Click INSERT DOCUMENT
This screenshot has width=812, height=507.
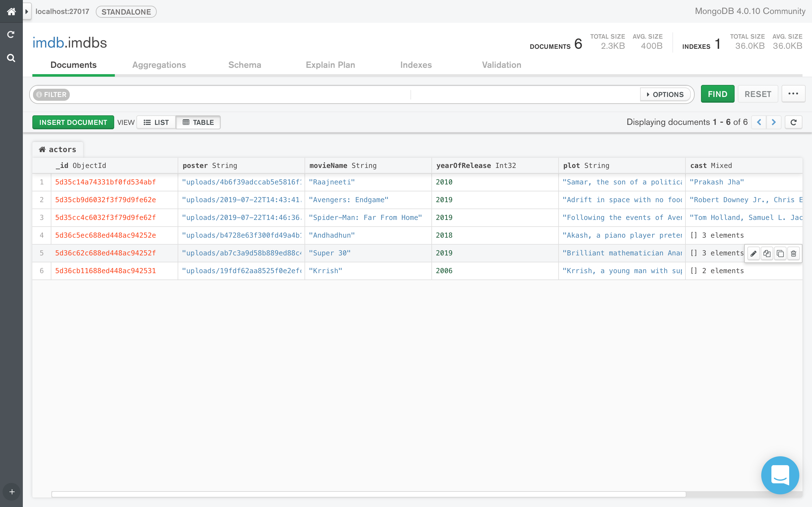pos(73,122)
